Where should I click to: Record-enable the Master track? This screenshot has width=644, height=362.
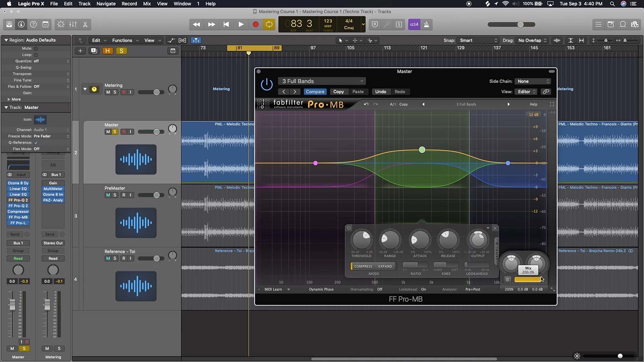click(123, 132)
